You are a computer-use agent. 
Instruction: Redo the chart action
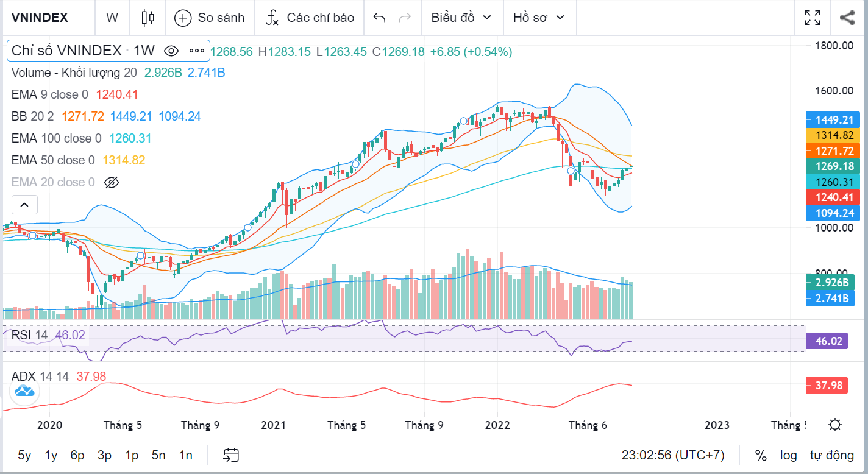pos(404,17)
